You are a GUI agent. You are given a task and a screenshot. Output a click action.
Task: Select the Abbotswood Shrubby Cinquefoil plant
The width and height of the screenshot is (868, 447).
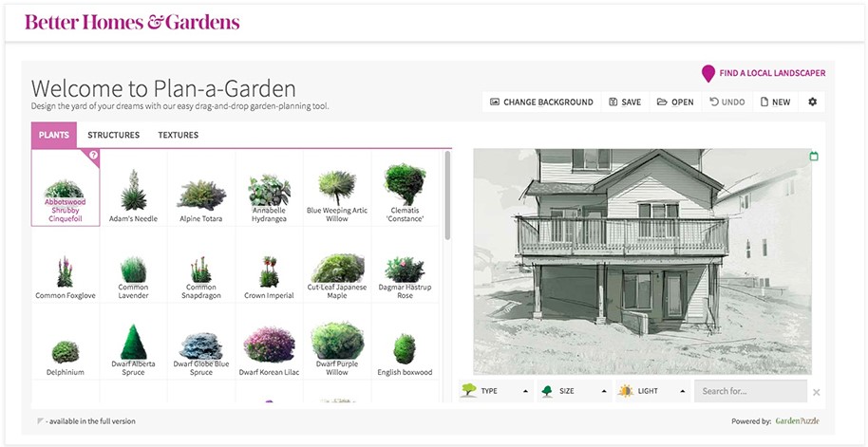[x=66, y=188]
